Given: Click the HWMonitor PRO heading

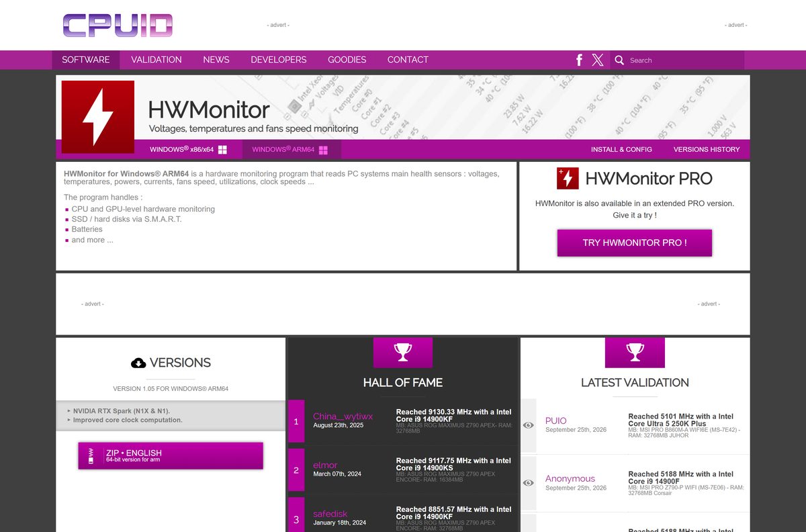Looking at the screenshot, I should point(649,179).
